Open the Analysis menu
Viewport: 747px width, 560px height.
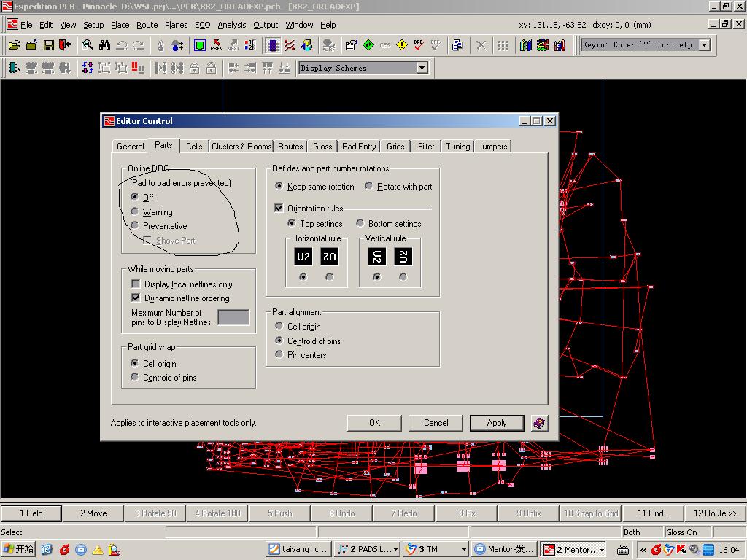coord(232,25)
